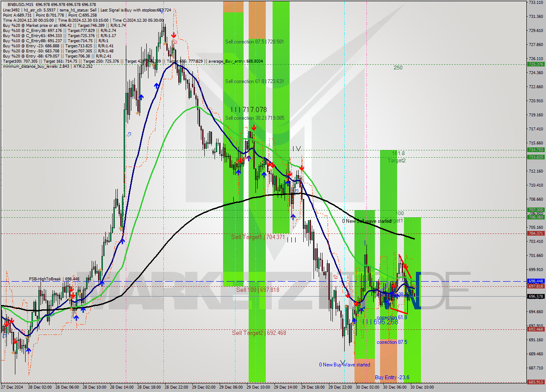Select the green 707.305 price tag
Screen dimensions: 546x392
536,210
